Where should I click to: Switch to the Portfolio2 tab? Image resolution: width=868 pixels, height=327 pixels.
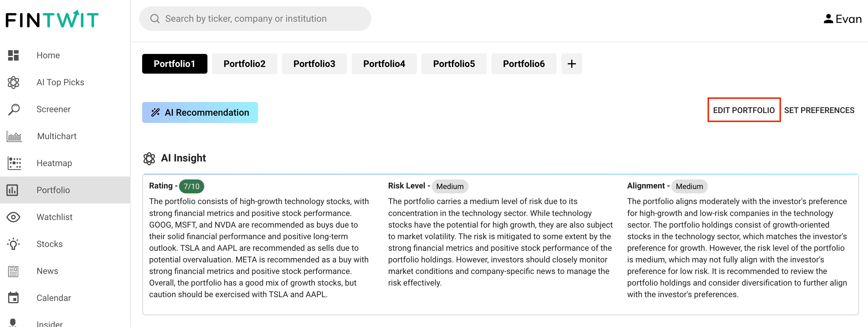(244, 64)
